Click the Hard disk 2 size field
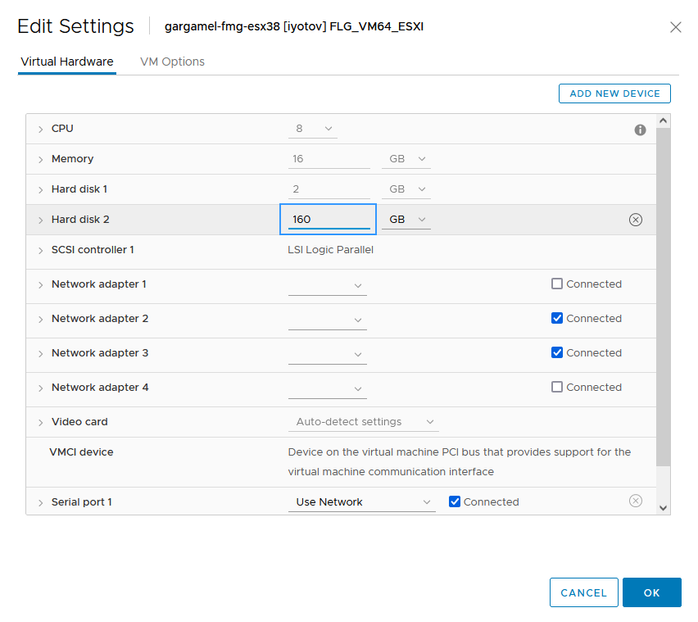Screen dimensions: 698x622 coord(328,219)
